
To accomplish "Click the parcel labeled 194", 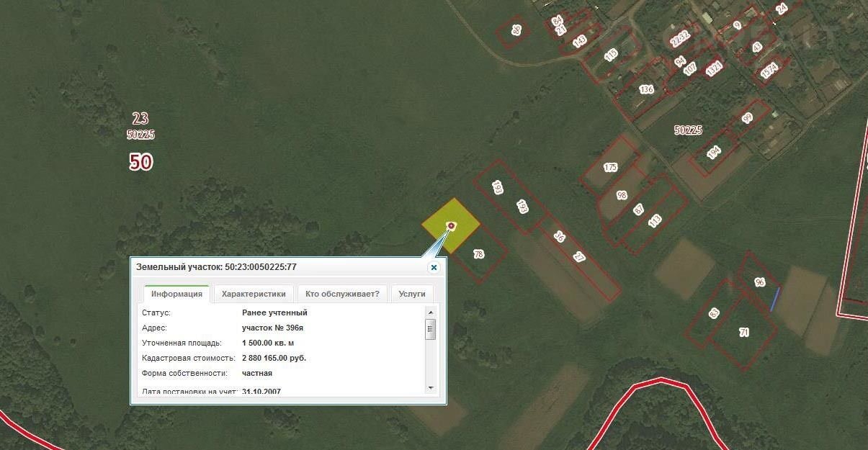I will tap(713, 153).
